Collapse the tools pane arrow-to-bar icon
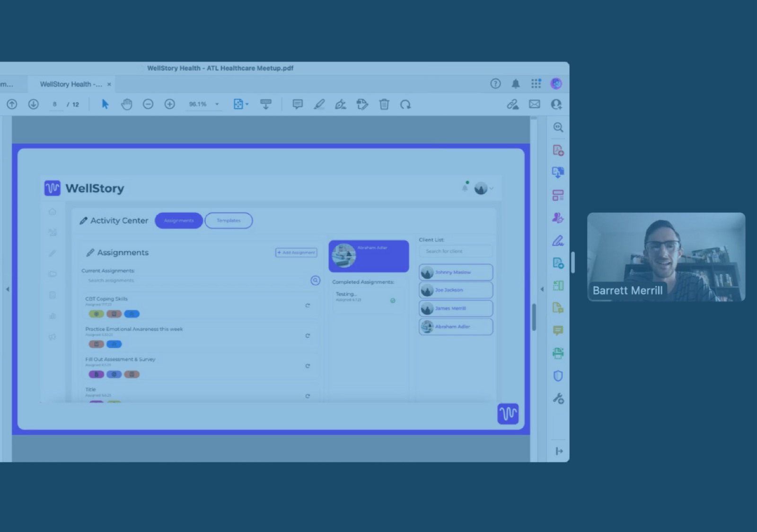This screenshot has width=757, height=532. pos(559,451)
